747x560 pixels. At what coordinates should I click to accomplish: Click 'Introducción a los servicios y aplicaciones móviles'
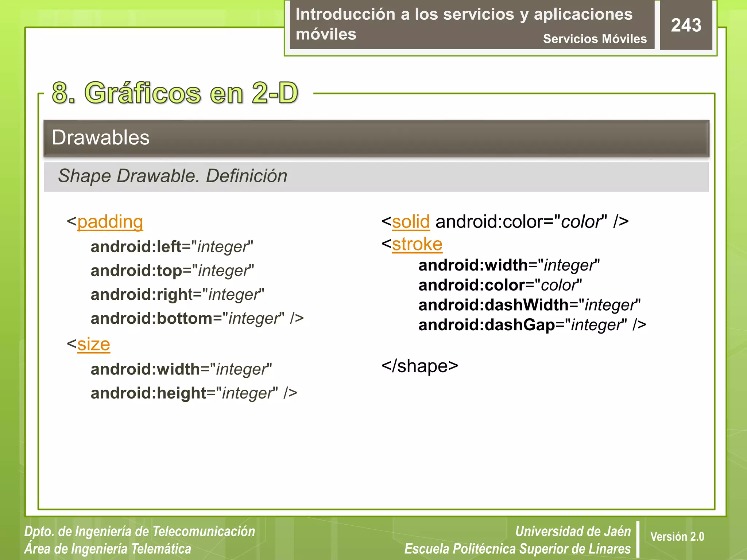pyautogui.click(x=464, y=24)
